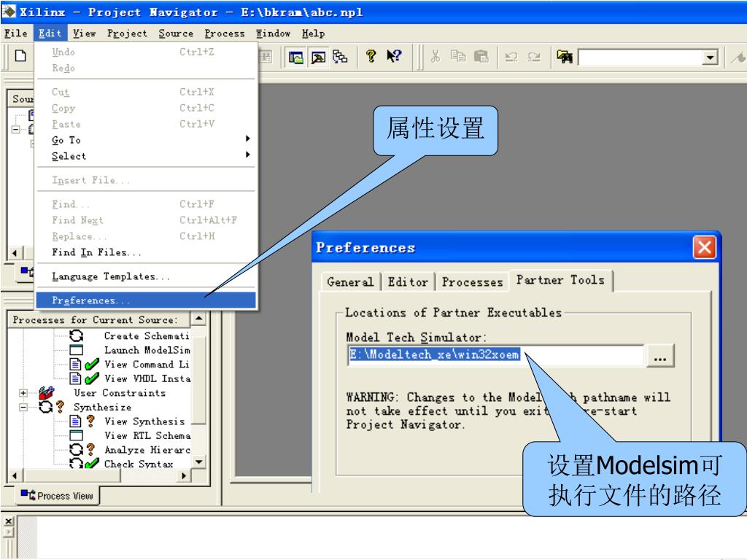The height and width of the screenshot is (560, 747).
Task: Switch to Processes tab in Preferences
Action: point(472,282)
